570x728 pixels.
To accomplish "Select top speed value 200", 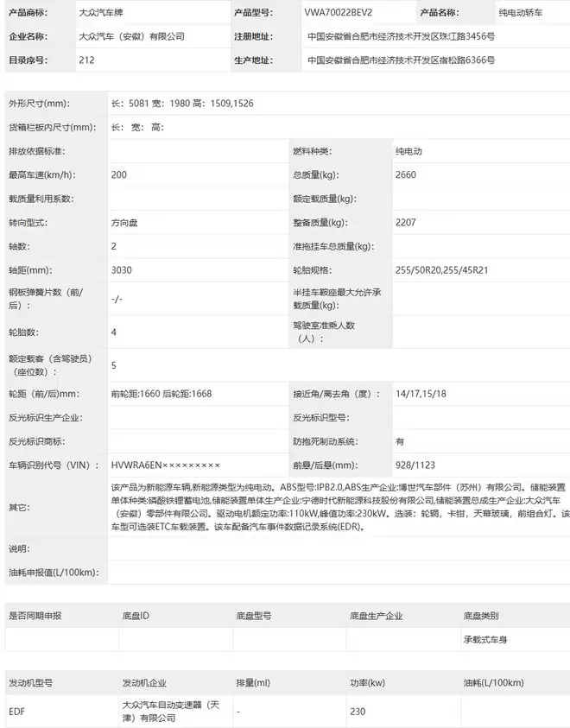I will (x=119, y=174).
